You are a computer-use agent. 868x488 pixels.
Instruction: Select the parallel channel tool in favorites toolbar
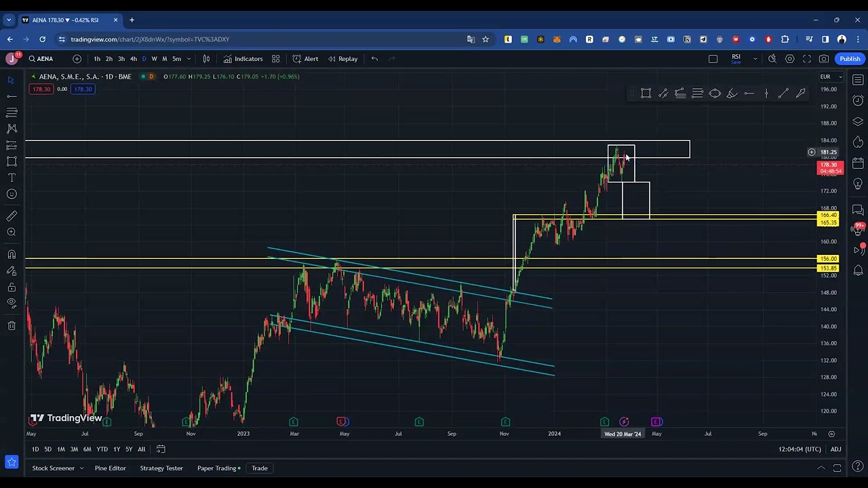point(663,94)
